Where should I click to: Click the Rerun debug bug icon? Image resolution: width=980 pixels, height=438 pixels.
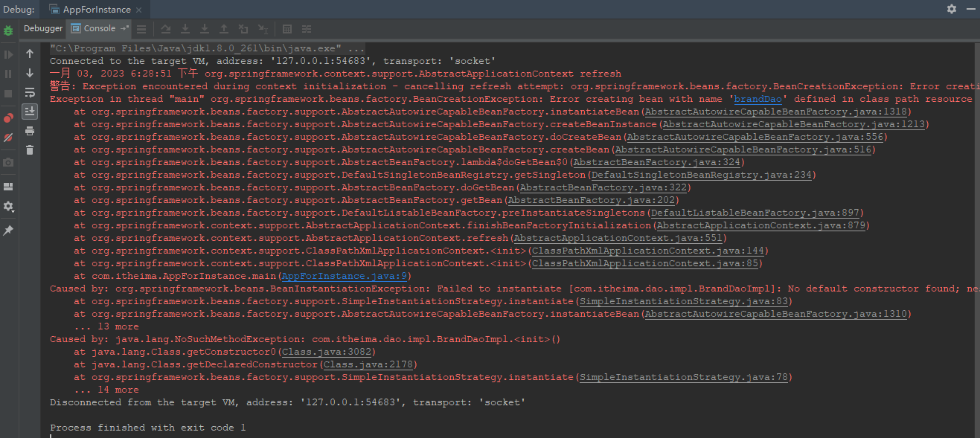(8, 30)
